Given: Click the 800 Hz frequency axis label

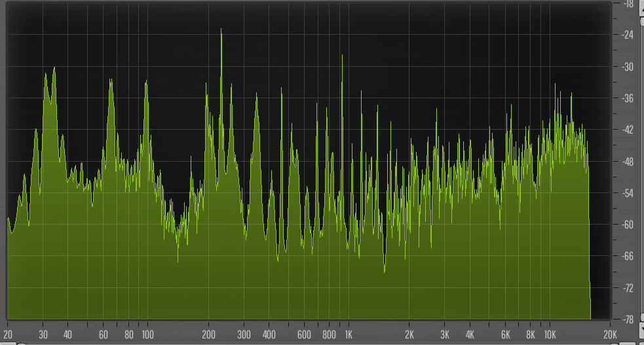Looking at the screenshot, I should [x=330, y=335].
